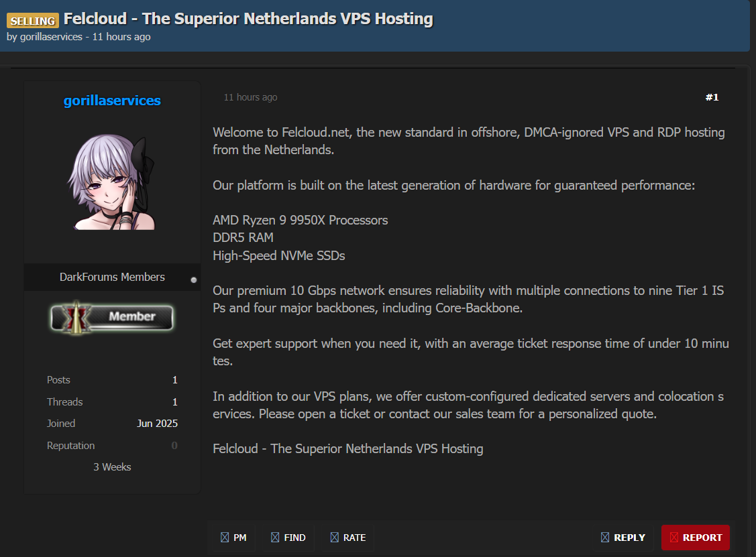
Task: Click the 'DarkForums Members' group label
Action: [x=112, y=277]
